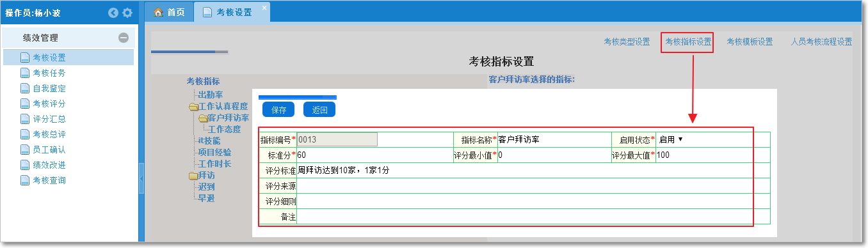This screenshot has height=248, width=868.
Task: Click the 评分标准 text field
Action: coord(533,171)
